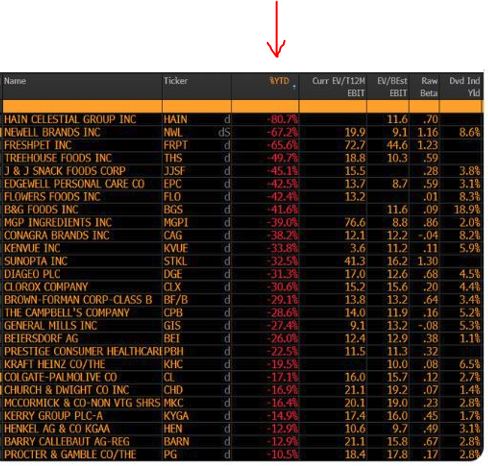Click SUNOPTA INC name
Viewport: 488px width, 466px height.
point(36,261)
